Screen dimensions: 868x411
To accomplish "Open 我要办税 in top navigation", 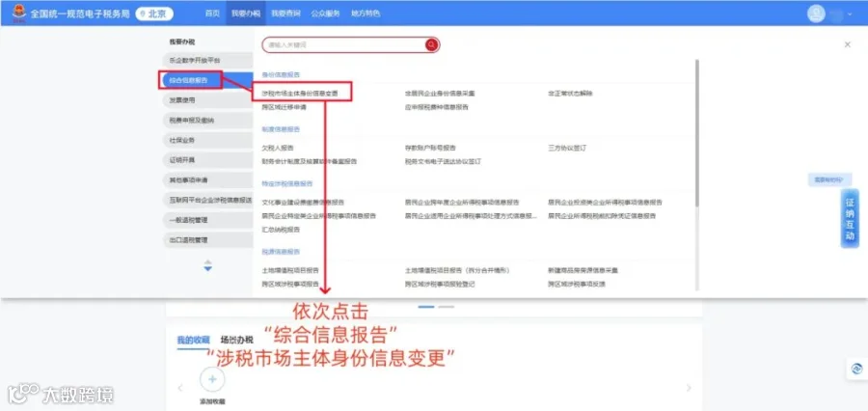I will pyautogui.click(x=246, y=14).
